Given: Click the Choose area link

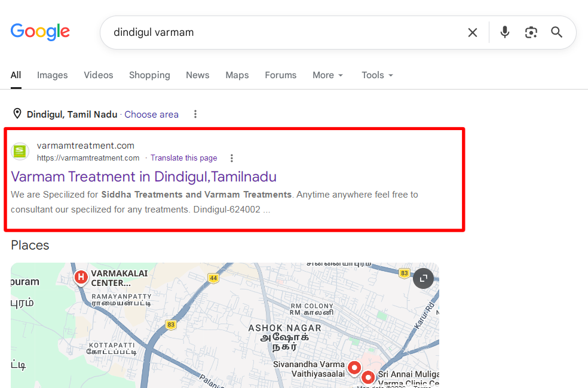Looking at the screenshot, I should (x=152, y=114).
